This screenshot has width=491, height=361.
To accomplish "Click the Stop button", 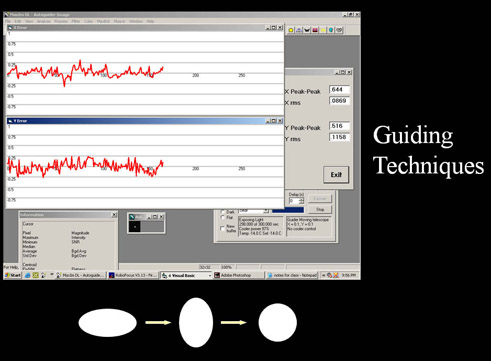I will [x=320, y=209].
